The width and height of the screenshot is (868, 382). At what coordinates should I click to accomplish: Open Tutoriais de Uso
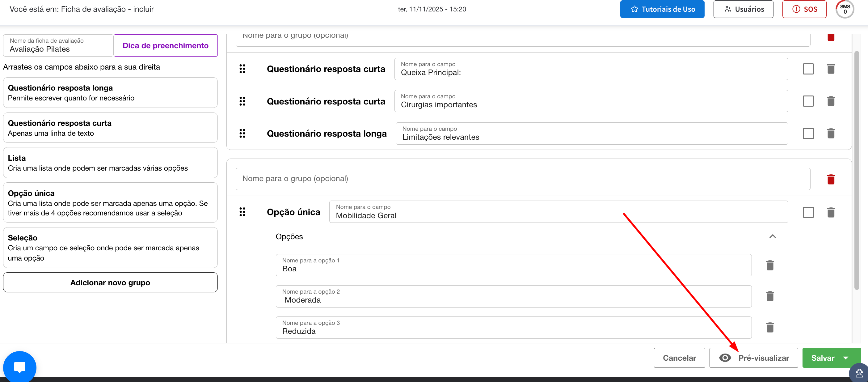(x=662, y=9)
